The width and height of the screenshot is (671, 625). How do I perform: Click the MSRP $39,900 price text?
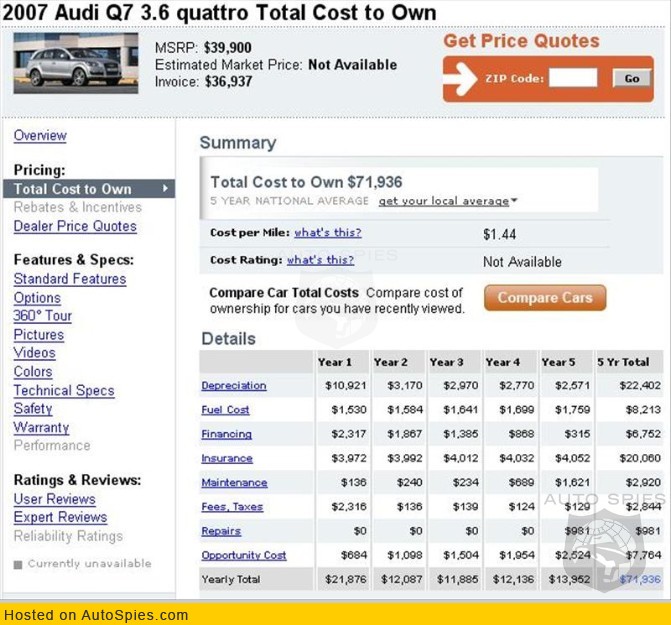(x=203, y=47)
